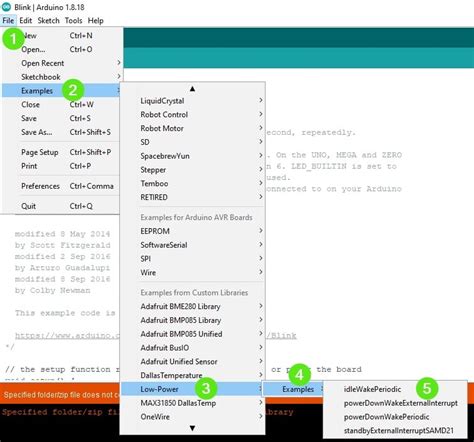Expand SD examples submenu
Image resolution: width=474 pixels, height=442 pixels.
[x=193, y=142]
